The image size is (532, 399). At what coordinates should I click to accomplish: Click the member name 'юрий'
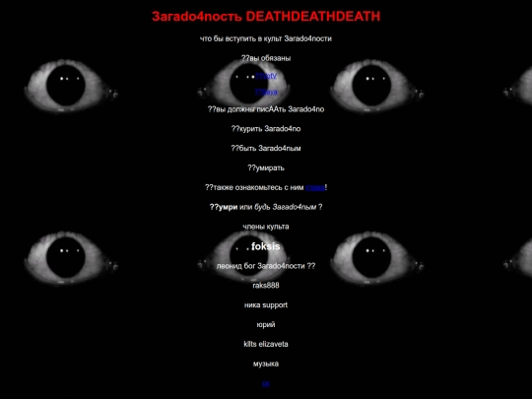click(266, 325)
